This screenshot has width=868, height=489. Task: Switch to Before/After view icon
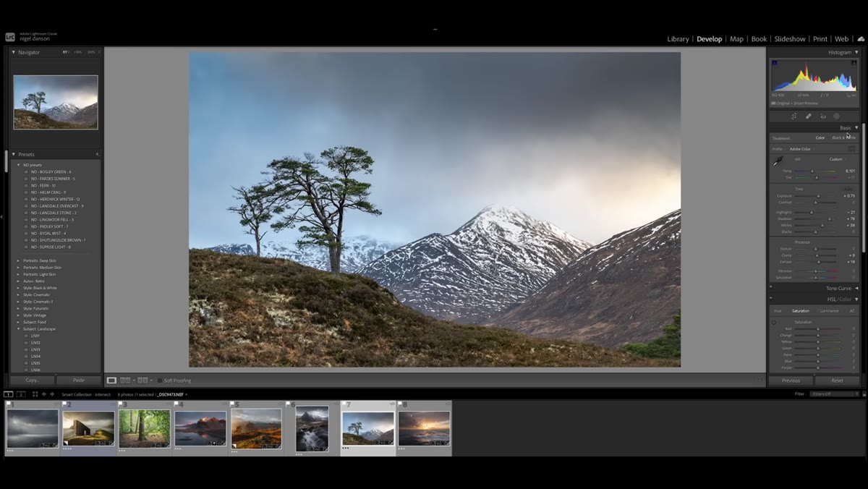(x=142, y=380)
